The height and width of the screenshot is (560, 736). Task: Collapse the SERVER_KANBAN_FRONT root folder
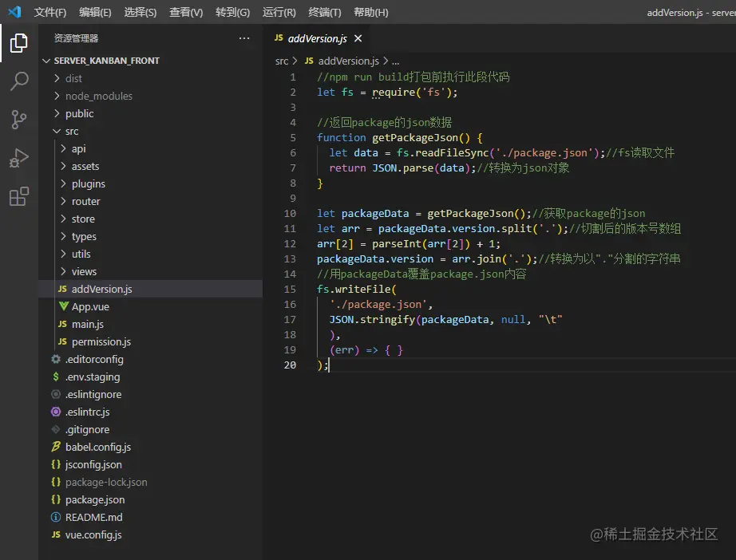106,61
